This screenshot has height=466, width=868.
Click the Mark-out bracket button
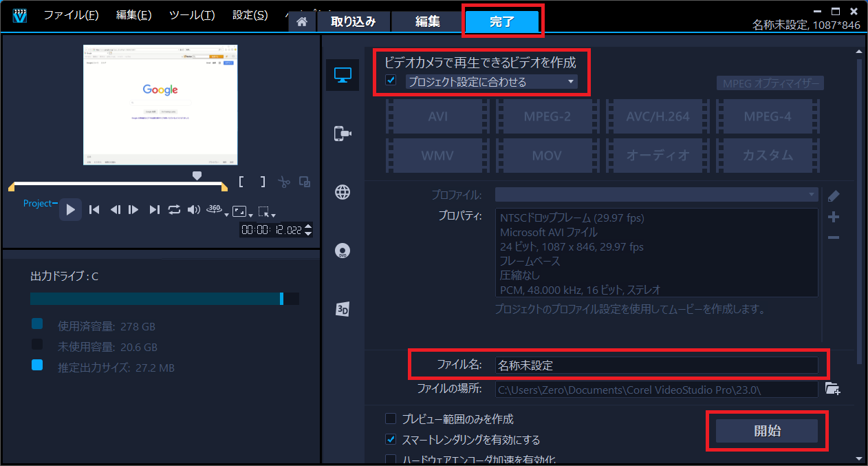(x=263, y=182)
